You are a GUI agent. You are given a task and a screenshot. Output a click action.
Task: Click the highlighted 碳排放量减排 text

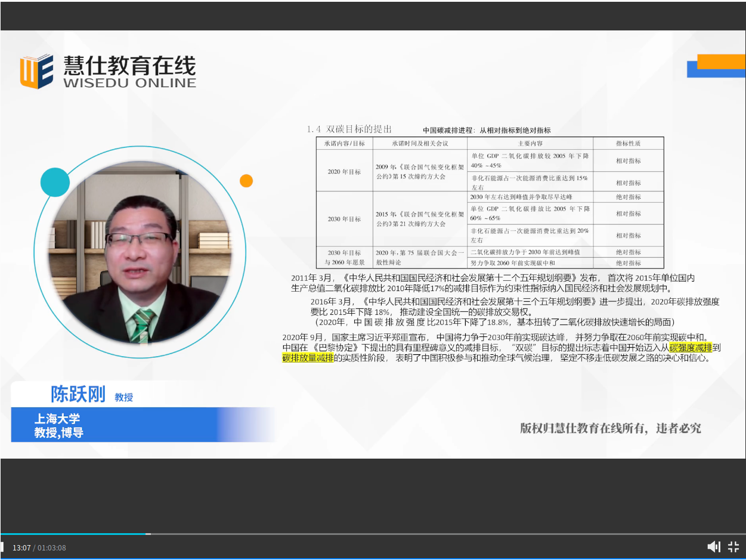pos(308,358)
